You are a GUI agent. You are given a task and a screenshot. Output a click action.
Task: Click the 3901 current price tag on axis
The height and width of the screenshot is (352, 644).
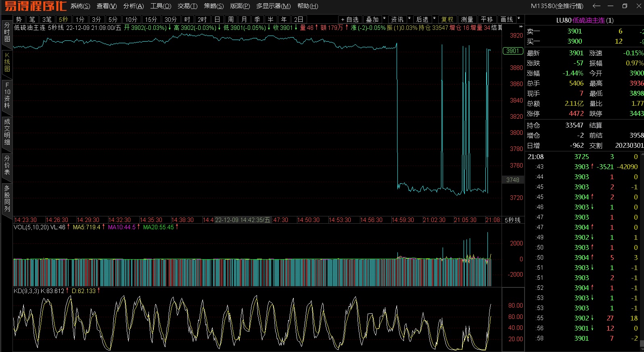coord(512,51)
